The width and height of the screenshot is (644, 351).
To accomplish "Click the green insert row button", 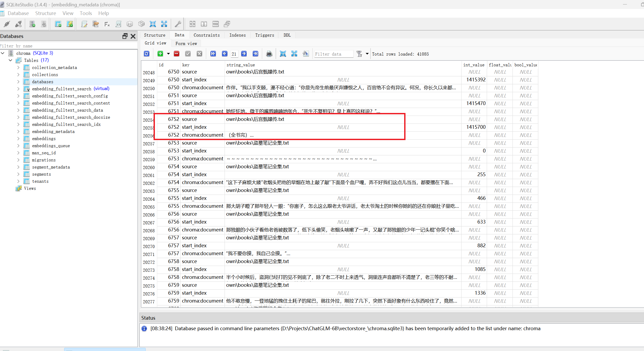I will 160,54.
